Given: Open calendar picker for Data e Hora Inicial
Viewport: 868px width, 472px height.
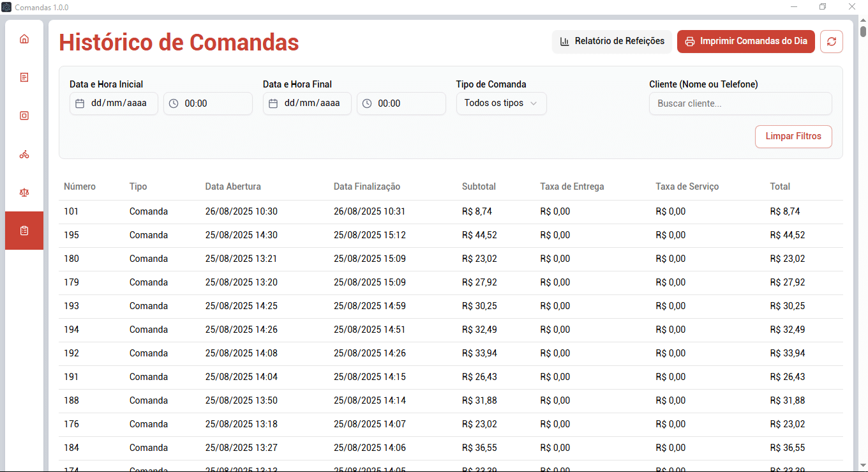Looking at the screenshot, I should (80, 103).
